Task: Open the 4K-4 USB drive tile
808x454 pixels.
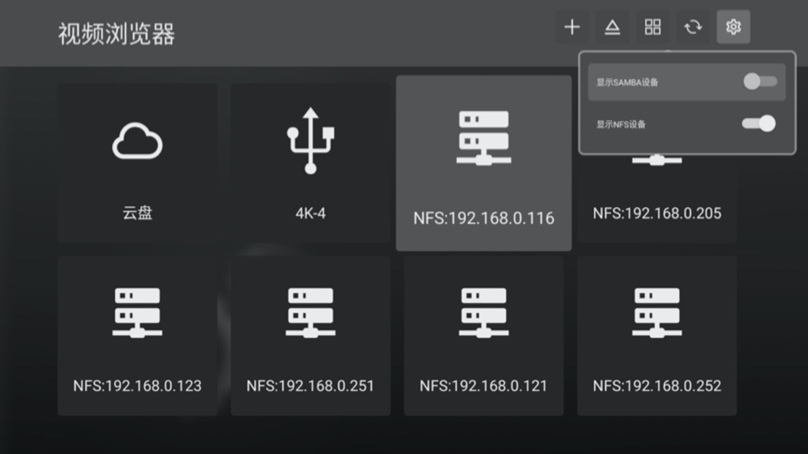Action: pyautogui.click(x=310, y=162)
